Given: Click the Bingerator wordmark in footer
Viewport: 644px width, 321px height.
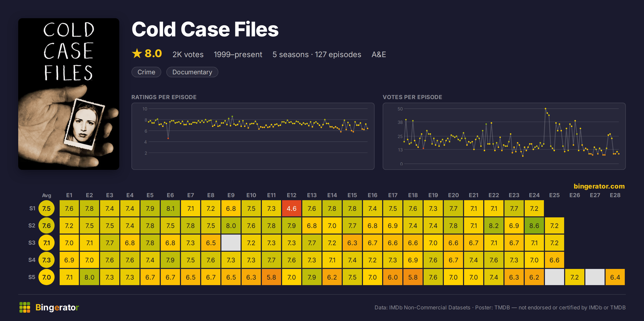Looking at the screenshot, I should click(57, 307).
